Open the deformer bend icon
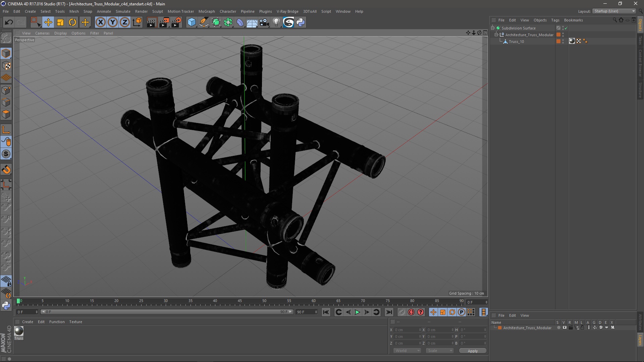Image resolution: width=644 pixels, height=362 pixels. 240,22
